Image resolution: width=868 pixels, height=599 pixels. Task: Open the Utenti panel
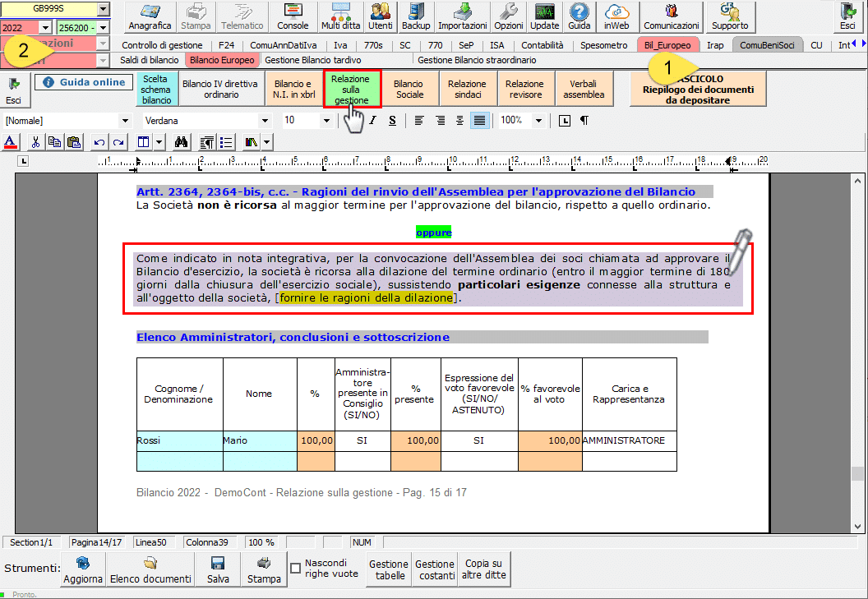[381, 16]
